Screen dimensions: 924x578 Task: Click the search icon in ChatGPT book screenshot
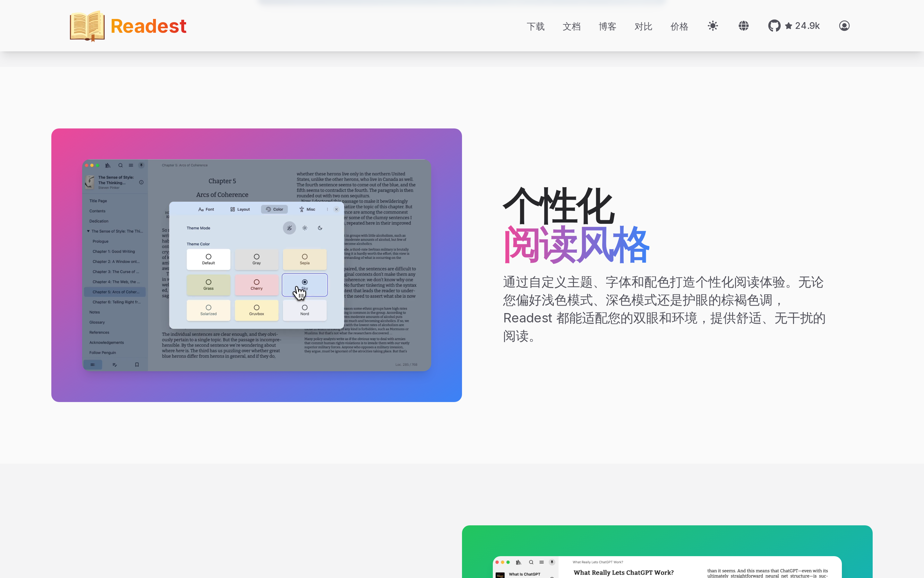(x=531, y=562)
